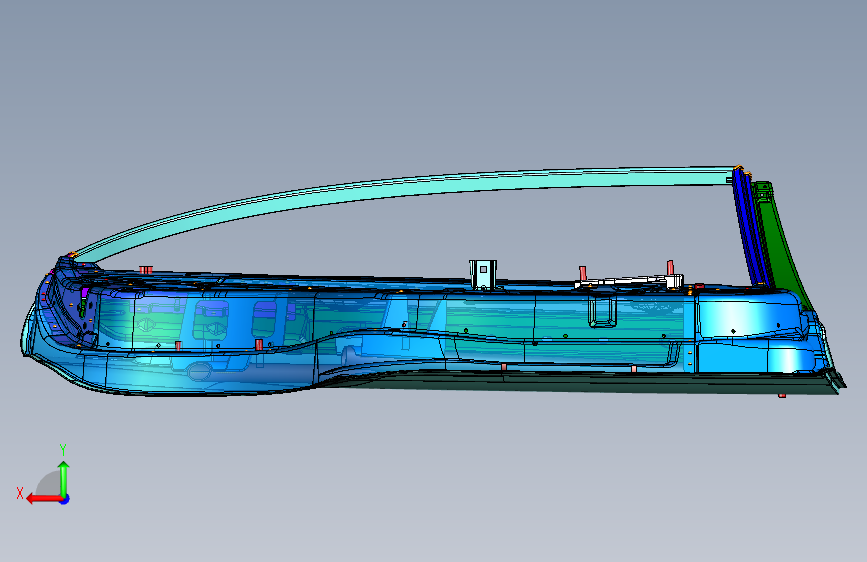
Task: Select the green pillar part at right end
Action: pyautogui.click(x=780, y=238)
